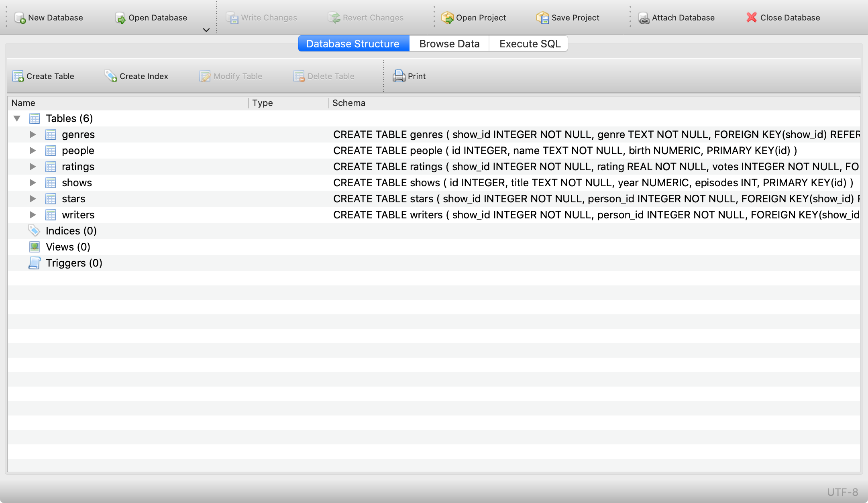Open the toolbar overflow chevron
868x503 pixels.
coord(206,30)
